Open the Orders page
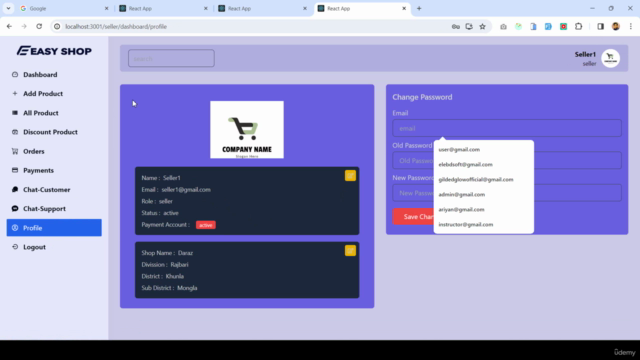 pos(33,151)
